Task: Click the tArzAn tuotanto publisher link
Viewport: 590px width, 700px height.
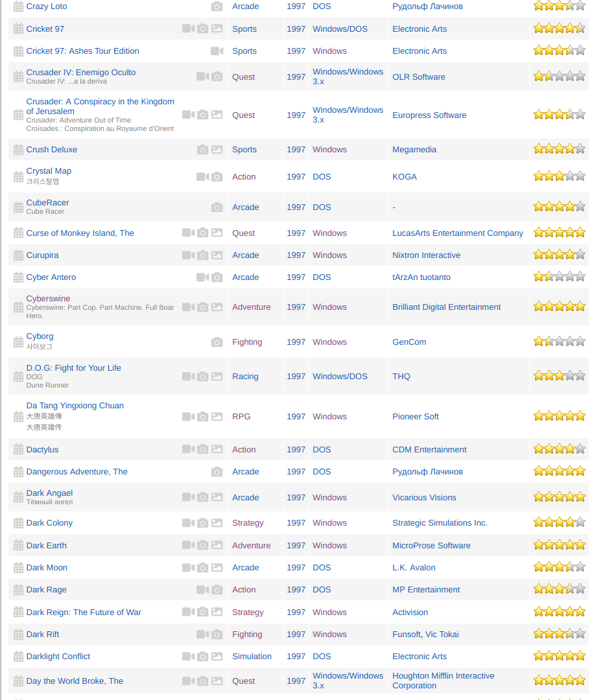Action: click(x=421, y=277)
